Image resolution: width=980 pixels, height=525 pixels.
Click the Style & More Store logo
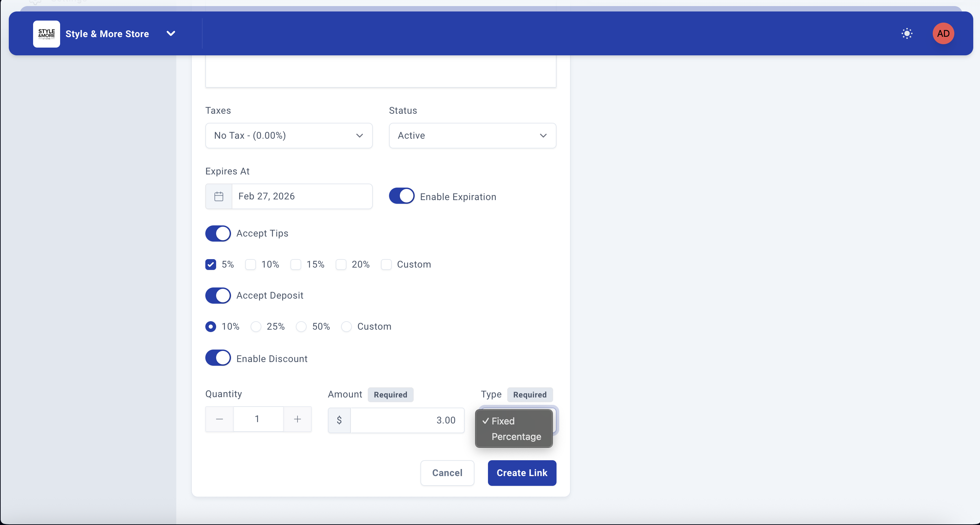tap(46, 34)
